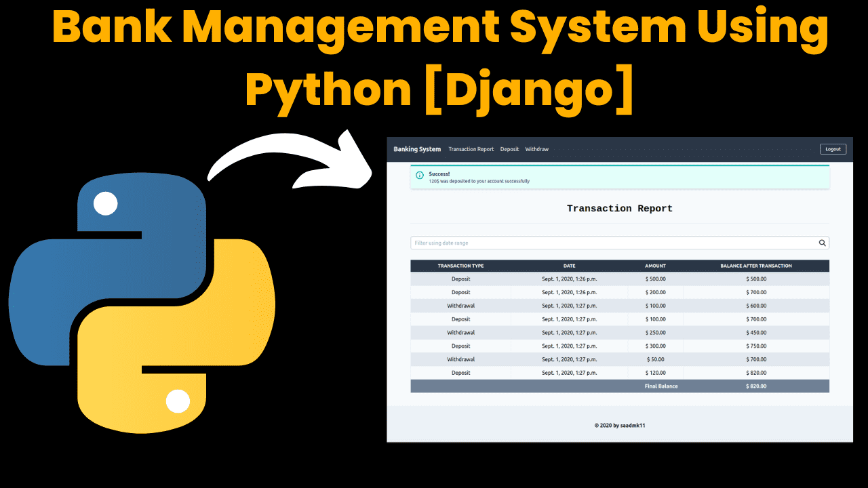Click Withdrawal type in the $ 250.00 row
The height and width of the screenshot is (488, 868).
[x=461, y=333]
